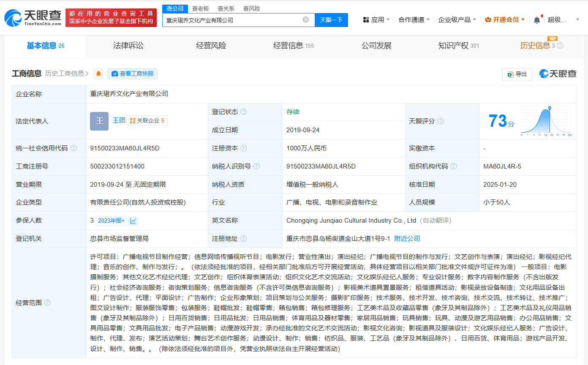The image size is (588, 365).
Task: Click the 存续 registration status
Action: pos(293,112)
